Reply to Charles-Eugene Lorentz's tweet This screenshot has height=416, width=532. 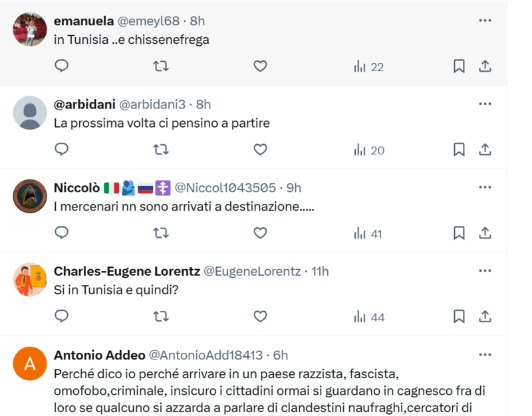[62, 316]
